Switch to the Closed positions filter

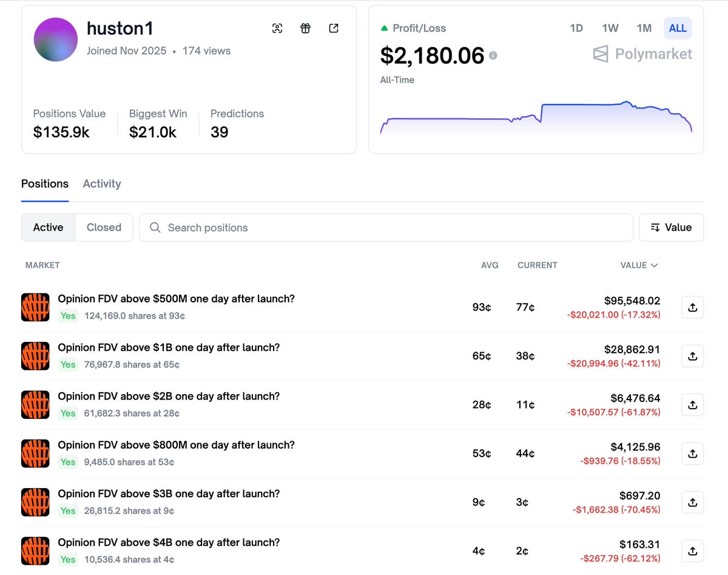coord(104,228)
